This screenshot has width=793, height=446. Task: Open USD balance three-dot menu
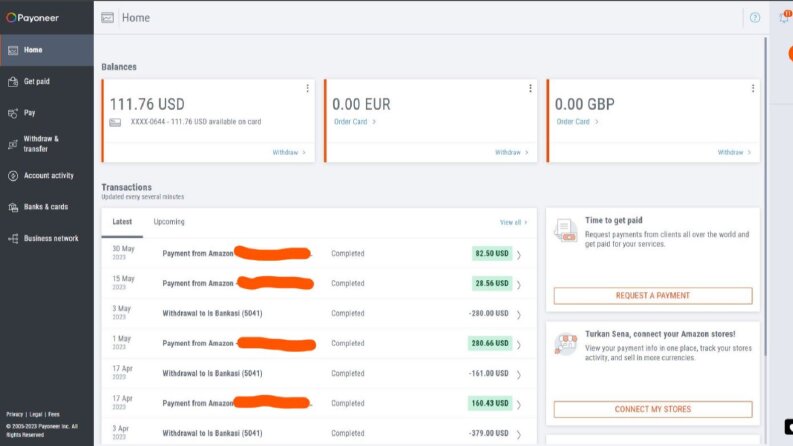click(x=307, y=88)
